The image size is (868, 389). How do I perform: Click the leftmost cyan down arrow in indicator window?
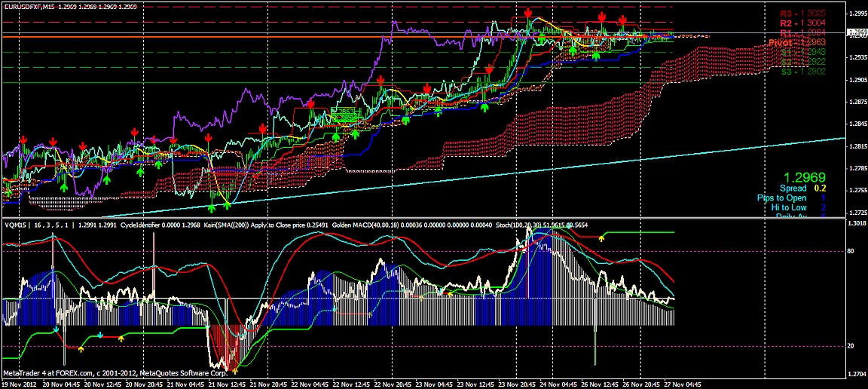click(x=57, y=329)
